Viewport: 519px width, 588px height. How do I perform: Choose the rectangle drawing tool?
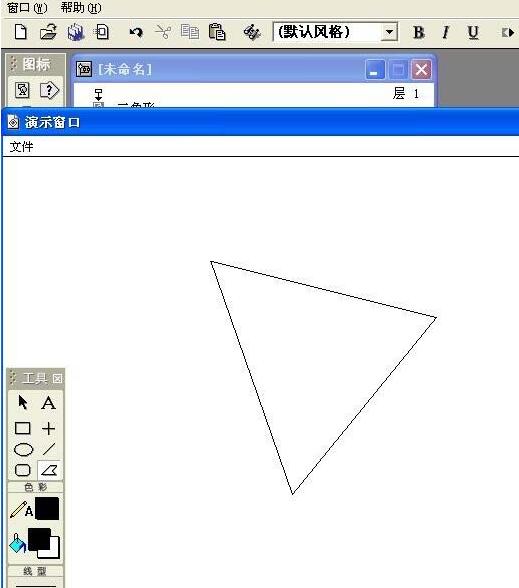click(x=22, y=428)
